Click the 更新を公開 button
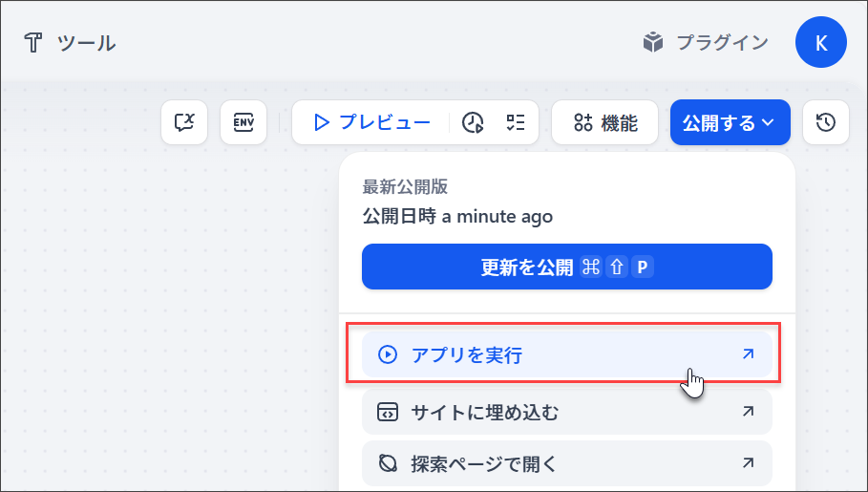This screenshot has width=868, height=492. [x=567, y=267]
